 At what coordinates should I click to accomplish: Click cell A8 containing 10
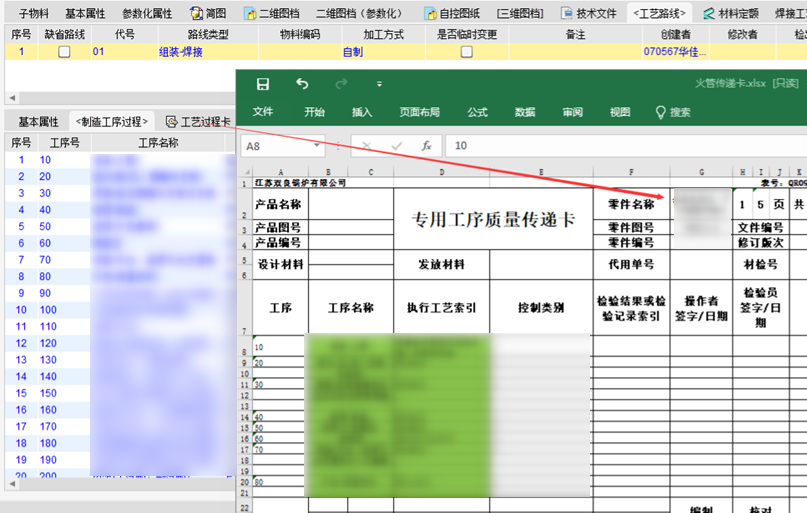(280, 347)
